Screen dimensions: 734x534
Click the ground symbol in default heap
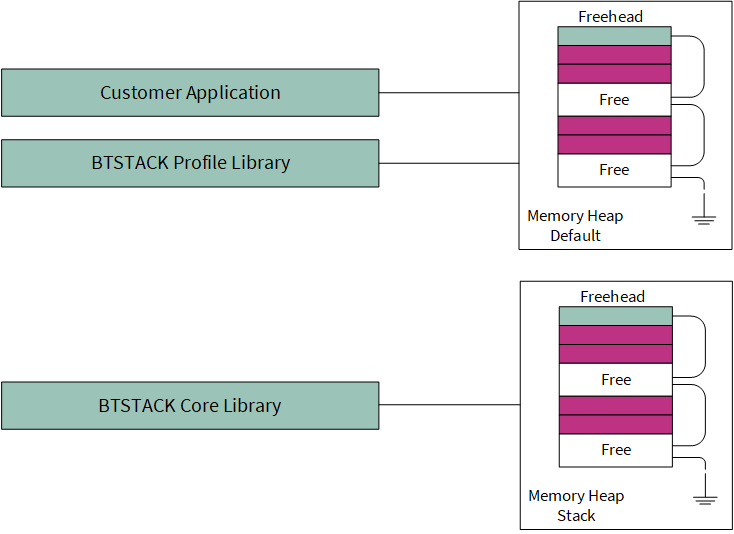click(x=704, y=220)
